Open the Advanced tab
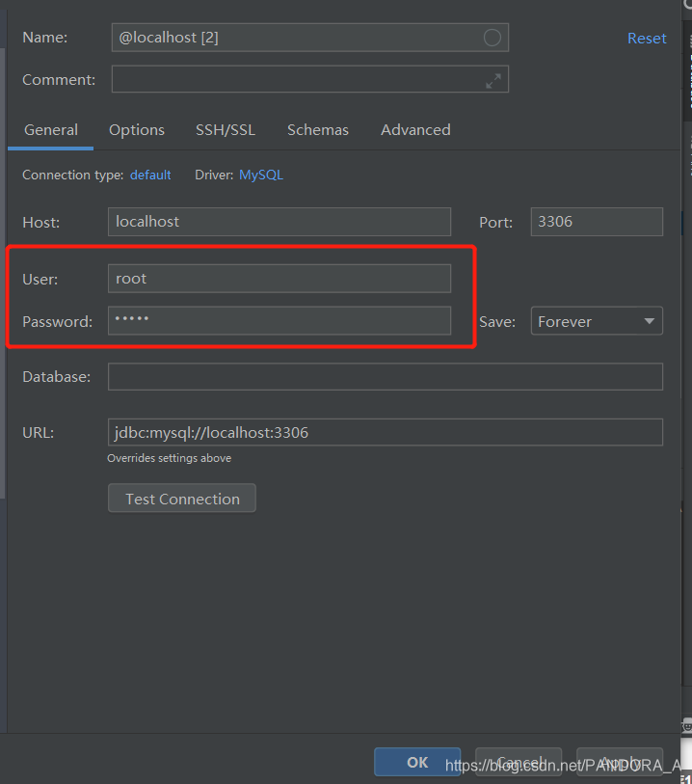Viewport: 692px width, 784px height. (415, 130)
